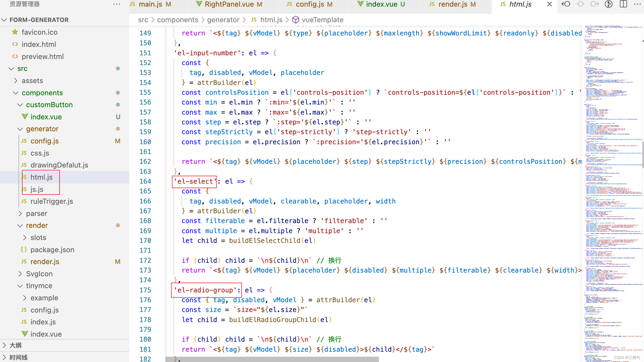Open favicon.ico in the explorer
644x362 pixels.
pos(39,32)
